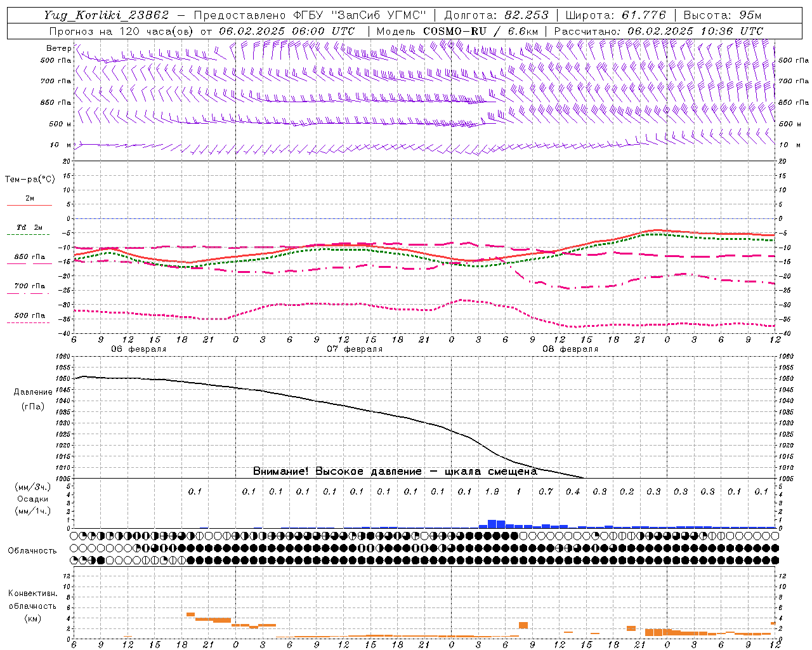812x650 pixels.
Task: Click the 0.4 precipitation value
Action: [x=573, y=491]
